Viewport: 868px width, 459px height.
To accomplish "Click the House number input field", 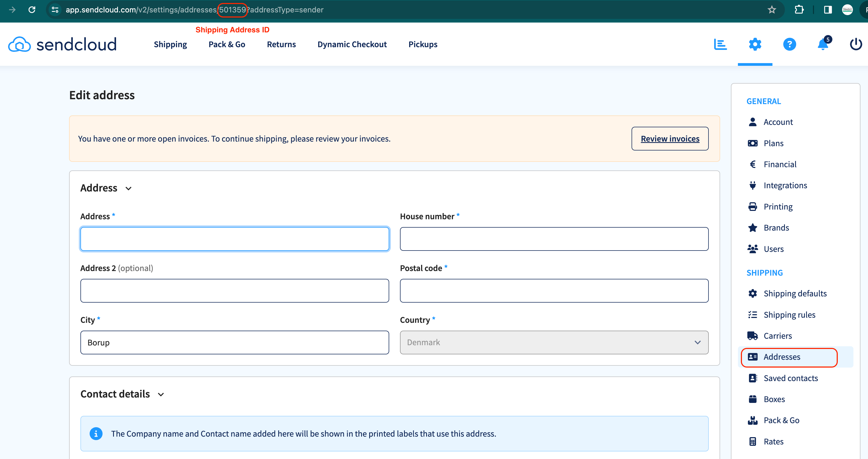I will (554, 239).
